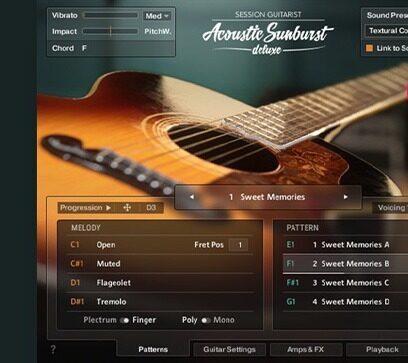Select pattern 3 Sweet Memories C
408x363 pixels.
click(346, 283)
